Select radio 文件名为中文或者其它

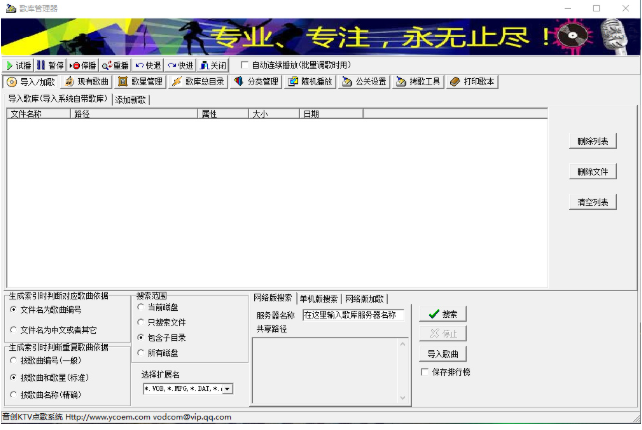coord(53,330)
